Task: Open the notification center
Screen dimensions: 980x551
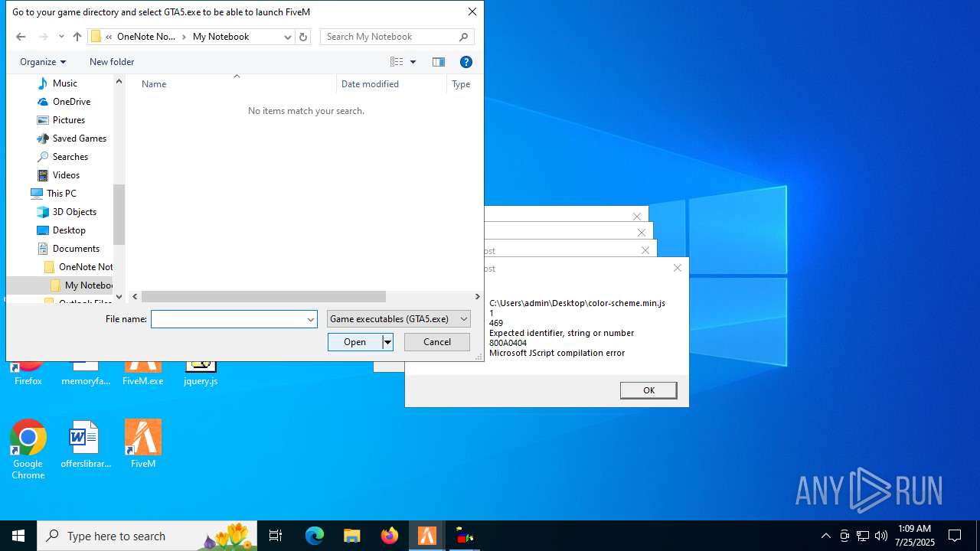Action: point(955,536)
